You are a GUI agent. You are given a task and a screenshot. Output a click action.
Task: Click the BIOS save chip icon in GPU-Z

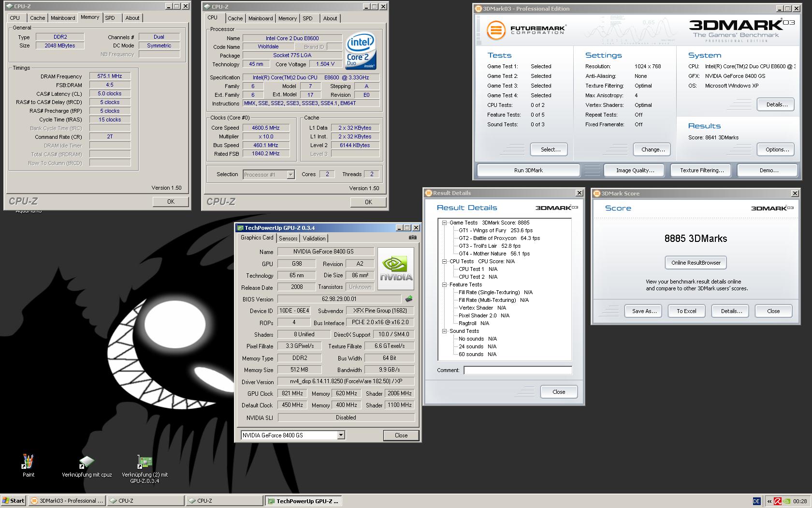pos(409,299)
